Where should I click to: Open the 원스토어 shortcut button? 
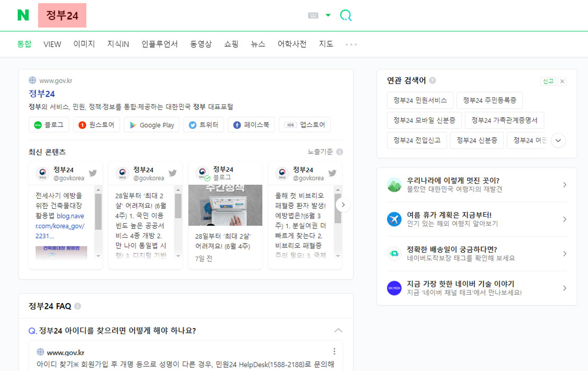[96, 125]
